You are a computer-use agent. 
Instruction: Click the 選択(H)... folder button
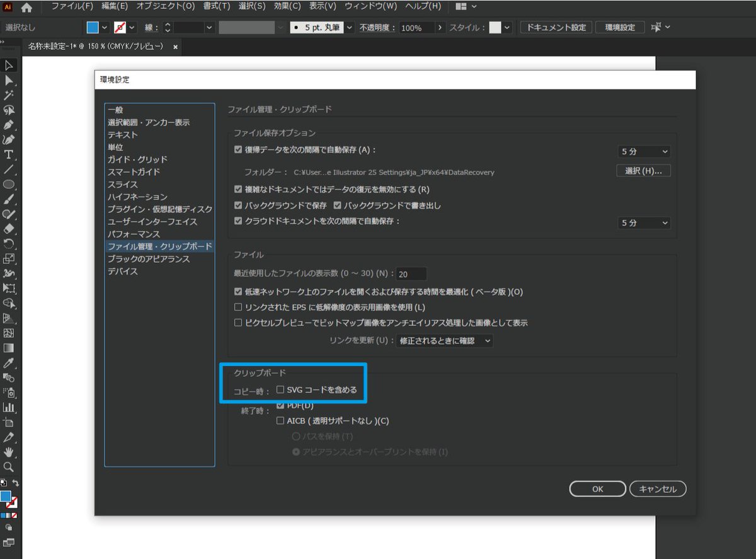(x=643, y=171)
